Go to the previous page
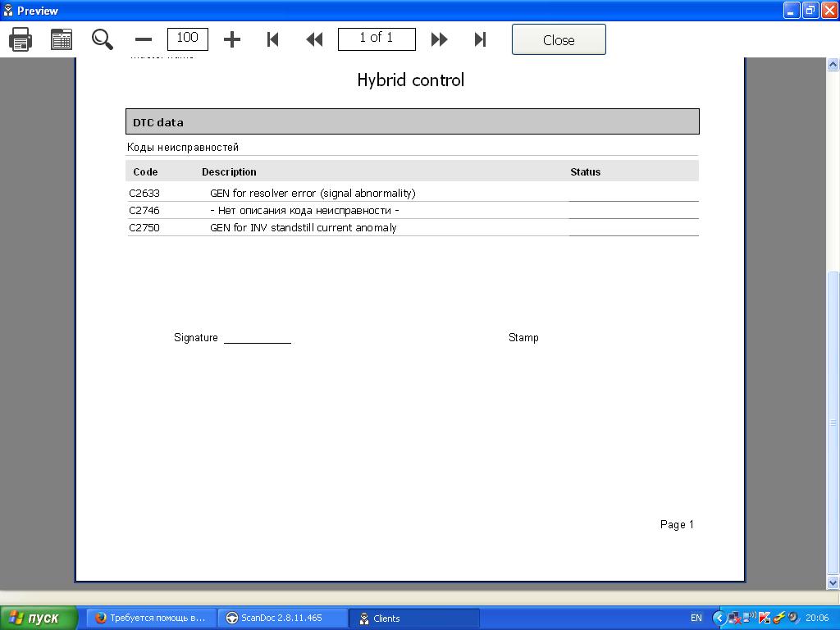Viewport: 840px width, 630px height. point(314,39)
